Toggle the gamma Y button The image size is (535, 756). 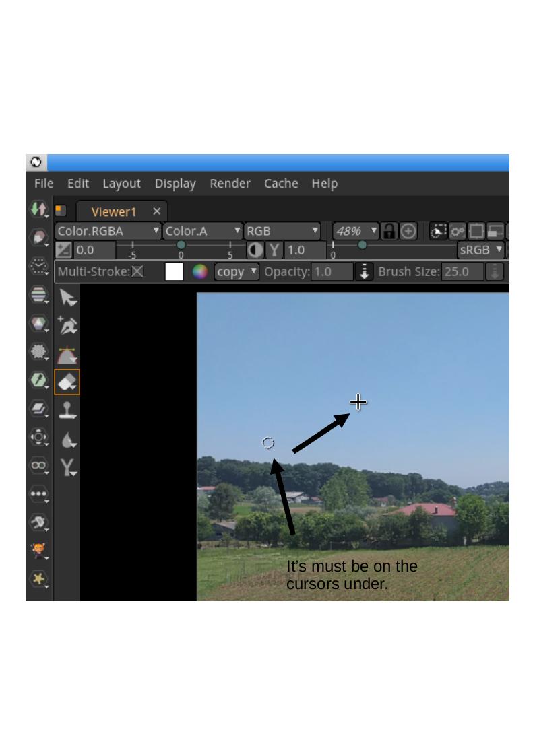pos(274,250)
